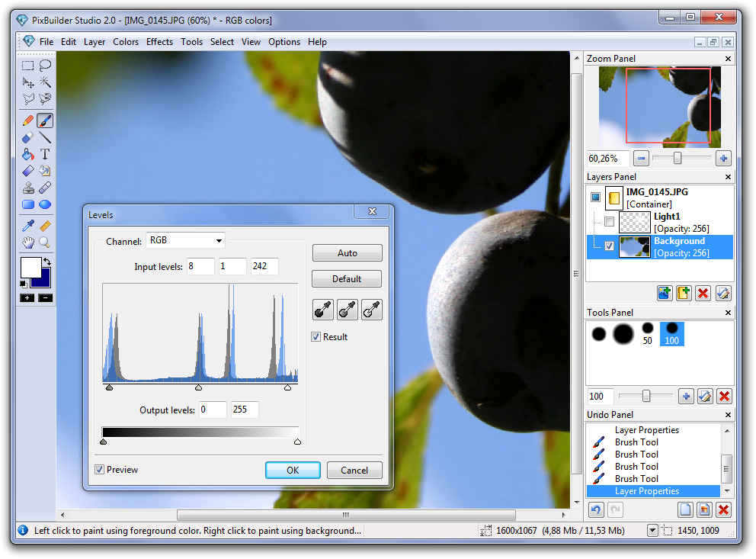Open the status bar dropdown arrow

[x=652, y=531]
